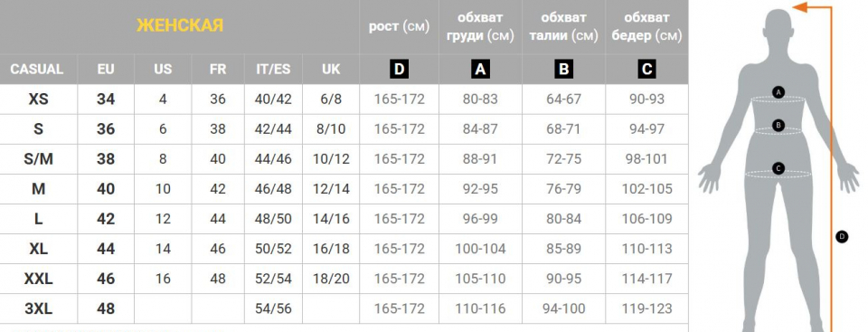868x332 pixels.
Task: Click the black A chest badge in header
Action: coord(480,70)
